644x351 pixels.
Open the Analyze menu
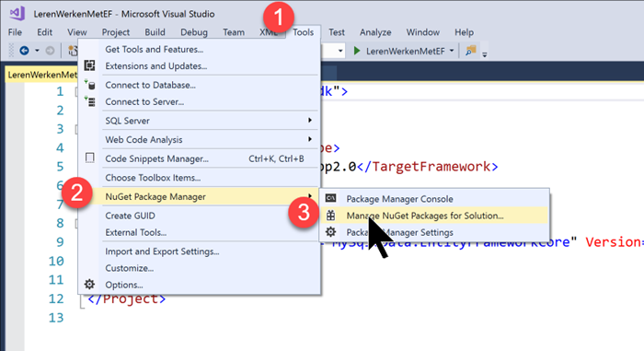375,32
